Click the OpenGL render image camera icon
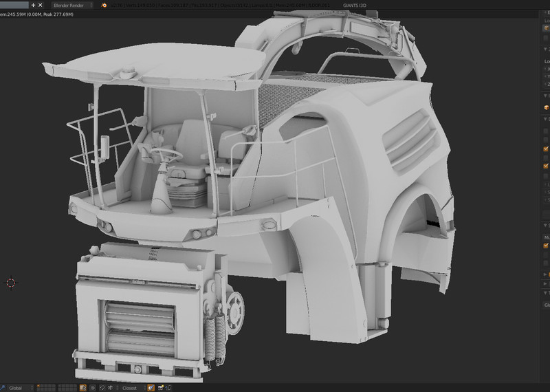 [x=160, y=388]
